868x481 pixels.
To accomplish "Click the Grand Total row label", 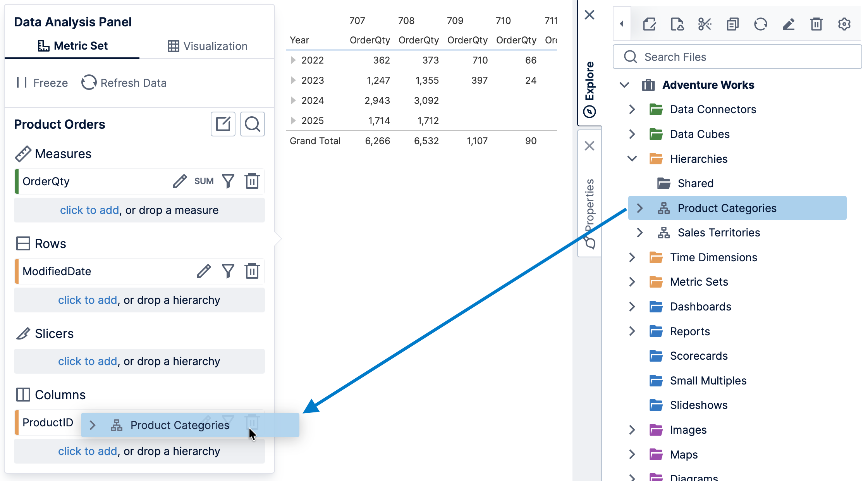I will 315,141.
